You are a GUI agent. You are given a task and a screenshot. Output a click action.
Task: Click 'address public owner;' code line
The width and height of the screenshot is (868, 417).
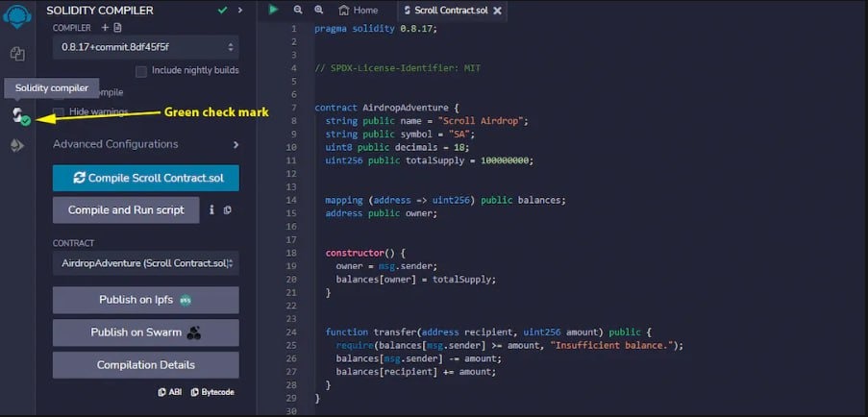[x=382, y=213]
